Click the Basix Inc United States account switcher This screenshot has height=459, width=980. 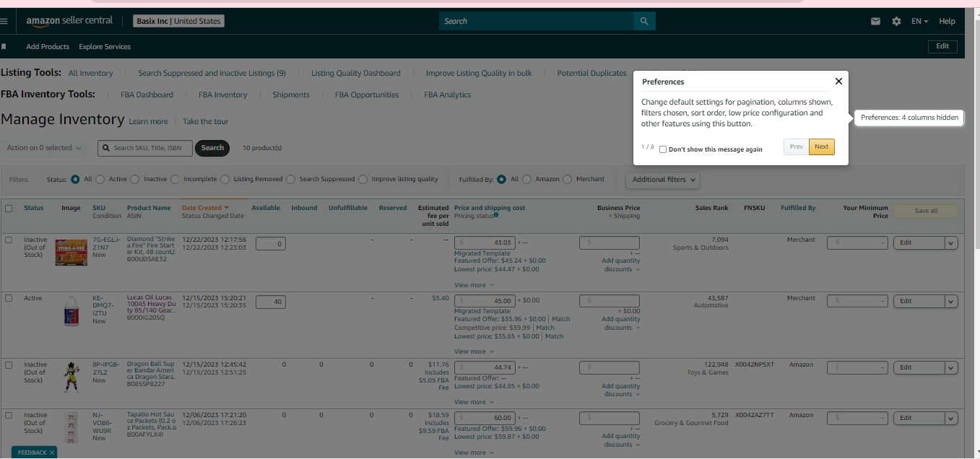178,21
